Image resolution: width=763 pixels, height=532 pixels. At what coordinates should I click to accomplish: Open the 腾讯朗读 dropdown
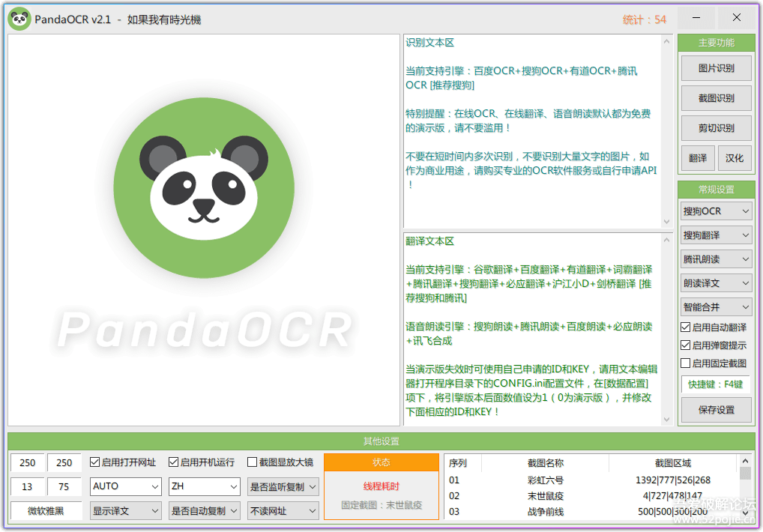pos(716,259)
